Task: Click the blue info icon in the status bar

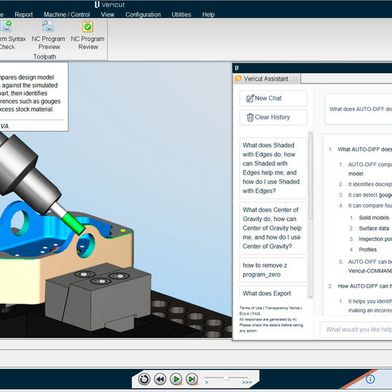Action: click(x=370, y=379)
